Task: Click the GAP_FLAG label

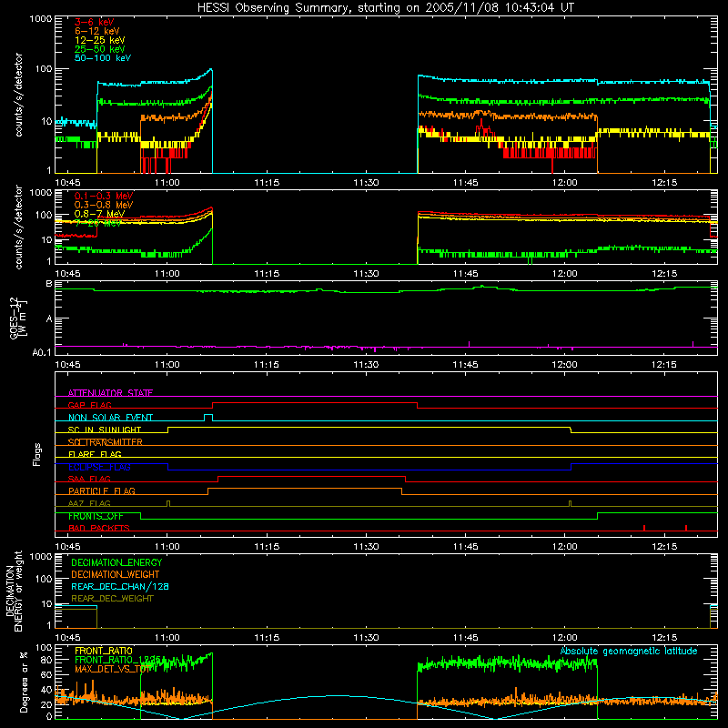Action: pos(89,405)
